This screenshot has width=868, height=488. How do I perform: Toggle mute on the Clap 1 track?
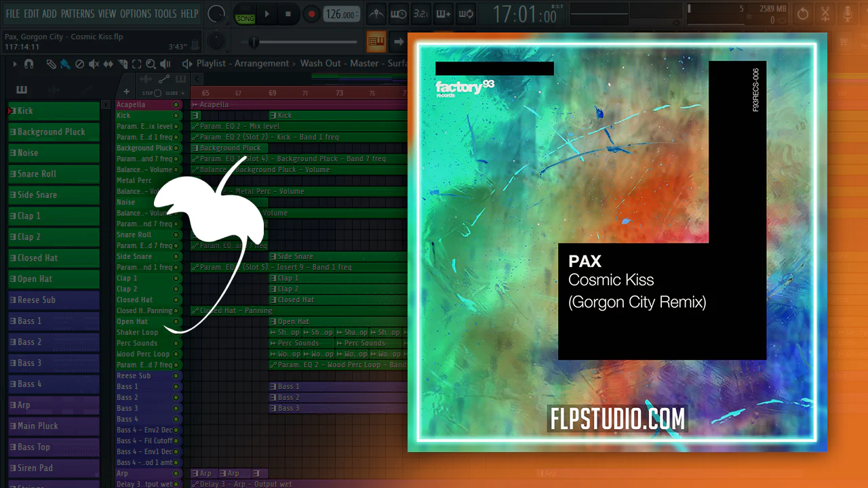(x=176, y=279)
